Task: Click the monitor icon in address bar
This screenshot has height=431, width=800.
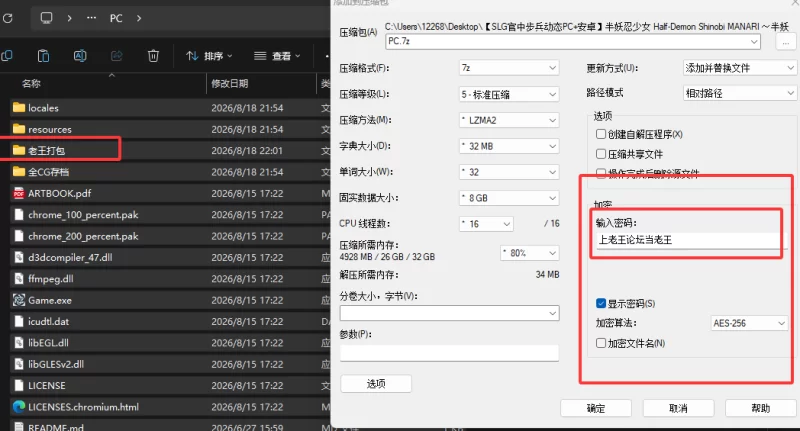Action: pos(46,18)
